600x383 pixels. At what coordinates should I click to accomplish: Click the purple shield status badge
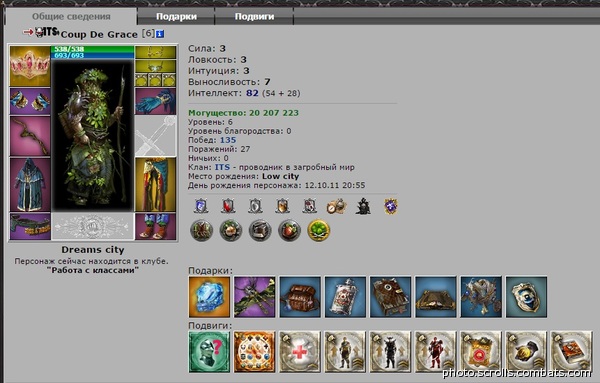[x=391, y=206]
